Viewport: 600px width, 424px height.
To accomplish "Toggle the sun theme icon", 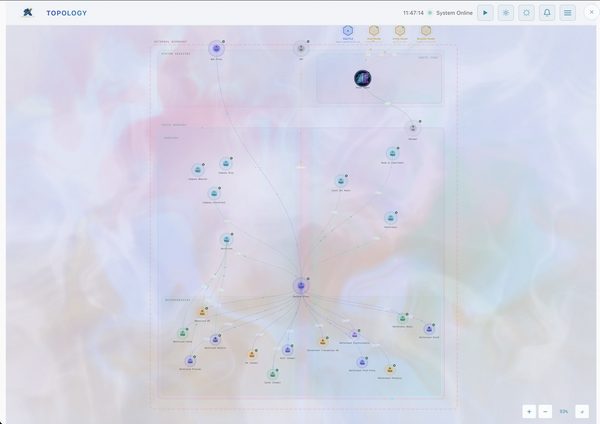I will (x=527, y=13).
